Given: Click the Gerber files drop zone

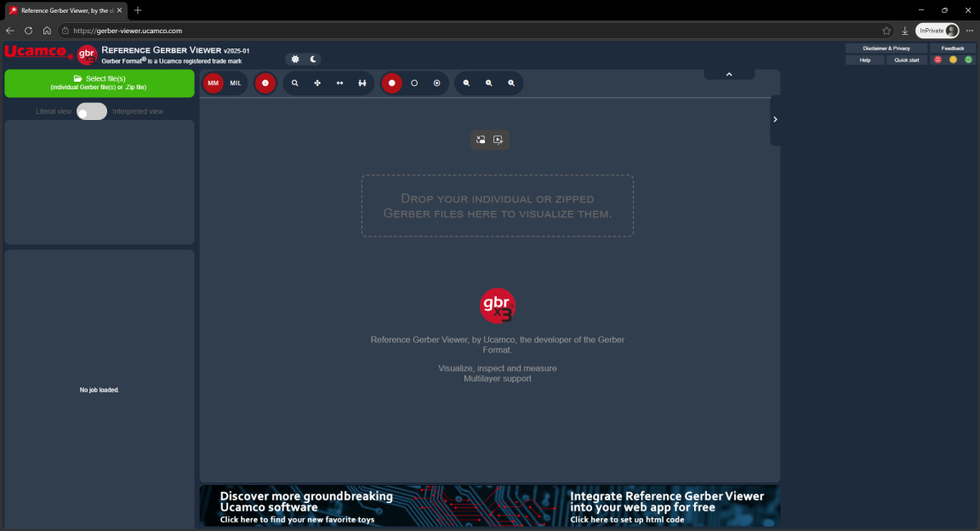Looking at the screenshot, I should (x=498, y=206).
